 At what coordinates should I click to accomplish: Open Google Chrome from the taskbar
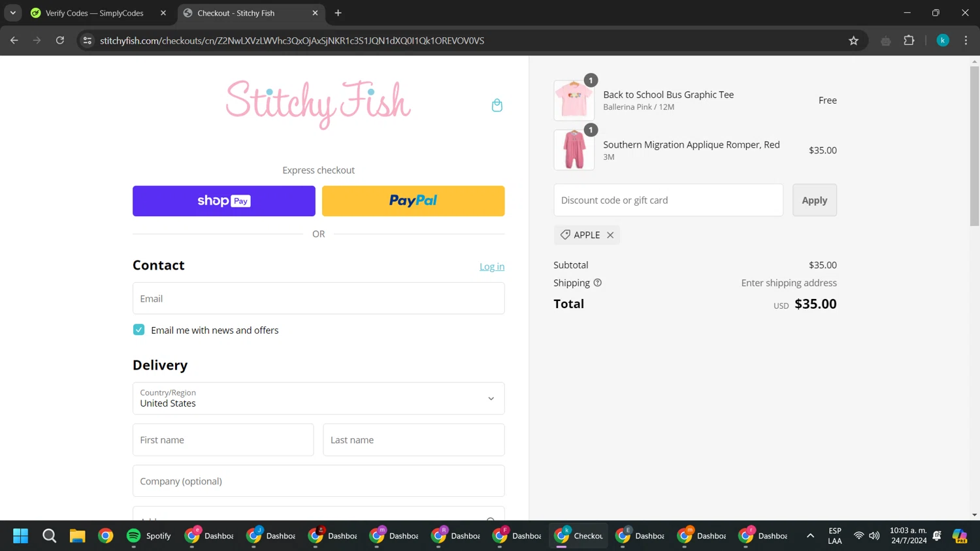(x=105, y=536)
